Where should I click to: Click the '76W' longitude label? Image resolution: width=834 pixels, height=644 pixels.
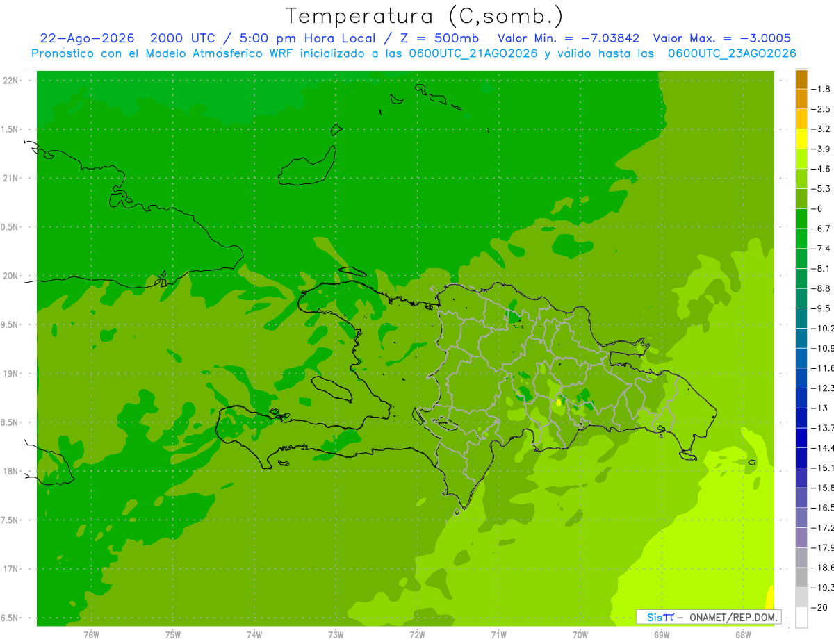point(91,635)
